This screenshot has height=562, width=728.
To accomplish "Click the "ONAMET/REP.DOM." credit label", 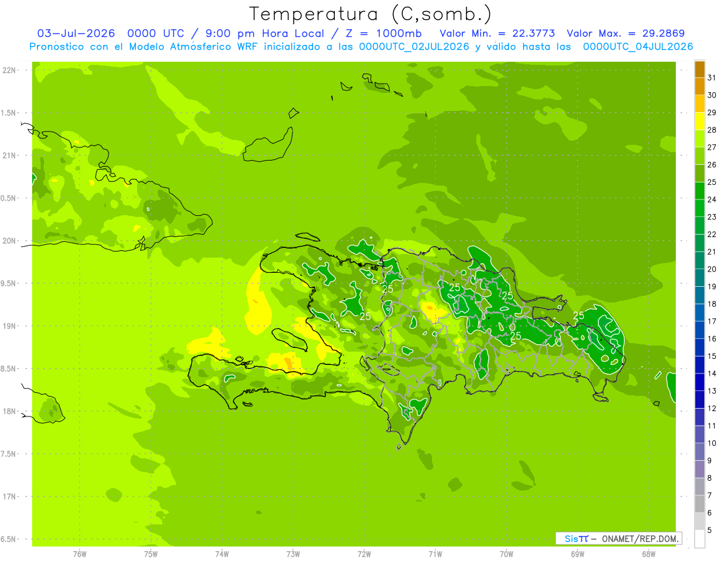I will click(x=641, y=538).
